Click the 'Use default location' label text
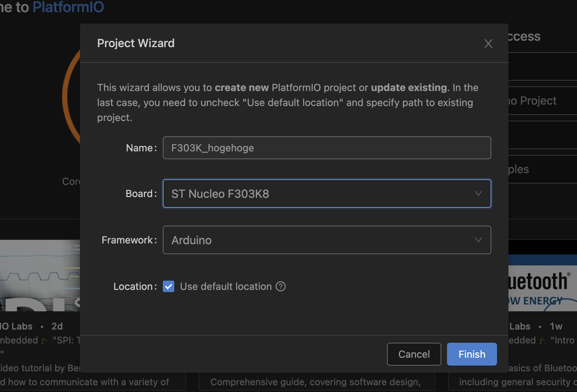The image size is (577, 392). point(226,286)
